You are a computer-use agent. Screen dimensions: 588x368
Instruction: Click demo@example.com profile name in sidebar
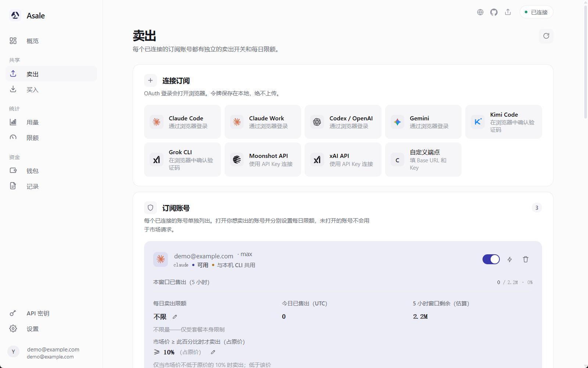(53, 350)
